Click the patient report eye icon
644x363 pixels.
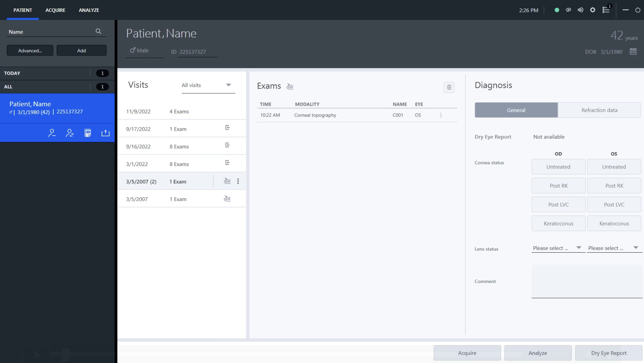88,133
